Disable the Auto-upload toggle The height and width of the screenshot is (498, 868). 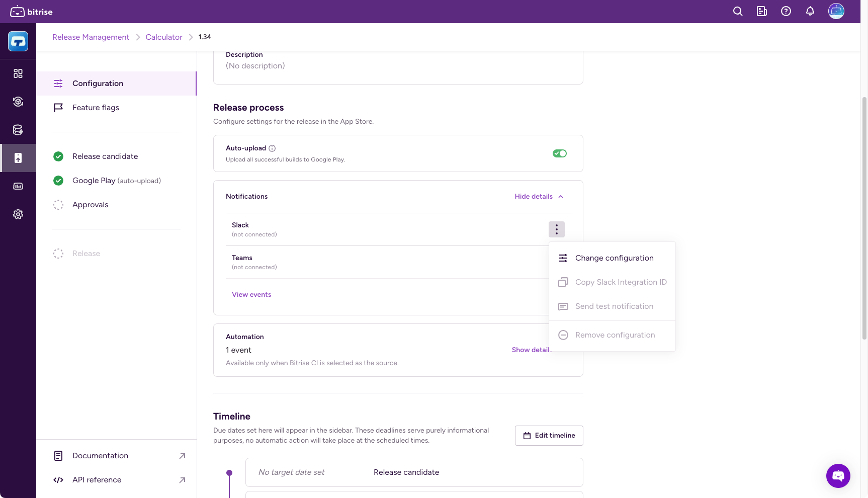tap(559, 153)
